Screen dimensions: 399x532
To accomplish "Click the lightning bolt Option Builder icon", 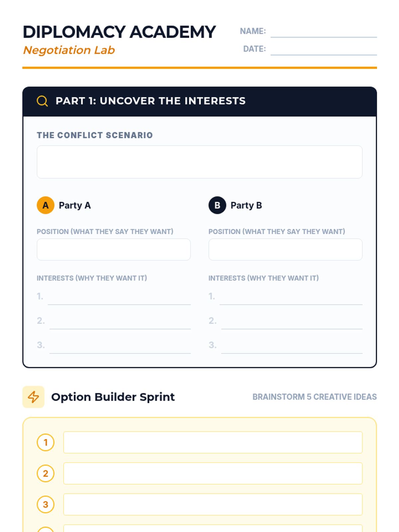I will pyautogui.click(x=33, y=397).
